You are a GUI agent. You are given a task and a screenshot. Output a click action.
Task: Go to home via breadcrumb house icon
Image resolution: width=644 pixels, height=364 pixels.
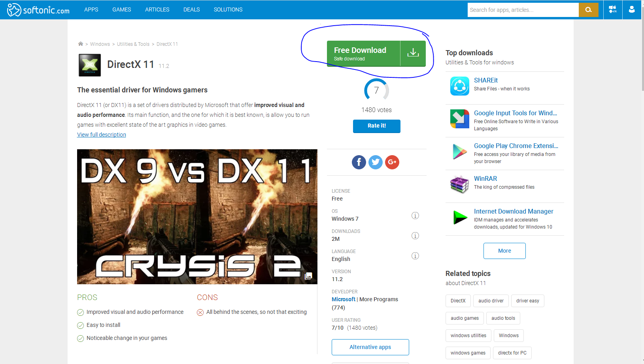tap(81, 44)
